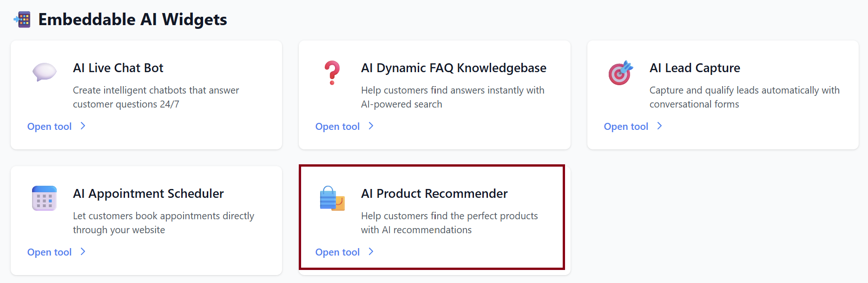Open tool link for AI Live Chat Bot
Image resolution: width=868 pixels, height=283 pixels.
pyautogui.click(x=50, y=127)
